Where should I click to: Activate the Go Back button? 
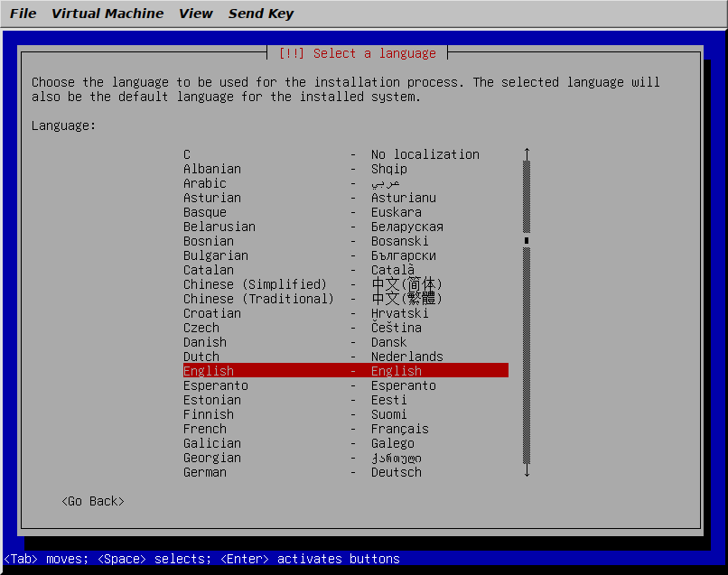pyautogui.click(x=91, y=501)
